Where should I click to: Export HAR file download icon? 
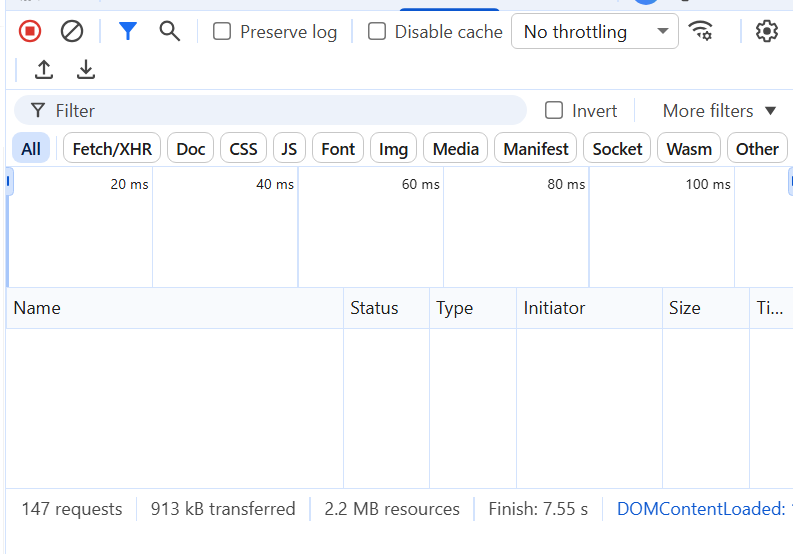[x=87, y=70]
